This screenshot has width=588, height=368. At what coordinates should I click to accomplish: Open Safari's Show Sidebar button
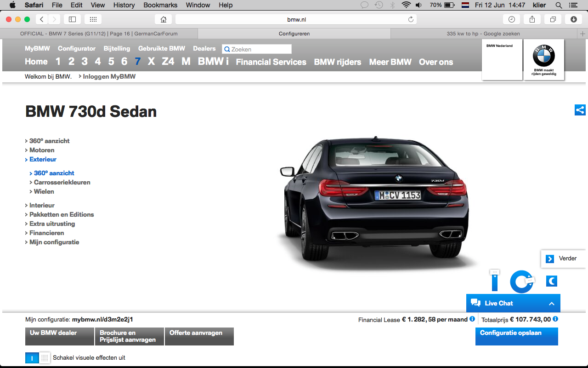[x=72, y=19]
